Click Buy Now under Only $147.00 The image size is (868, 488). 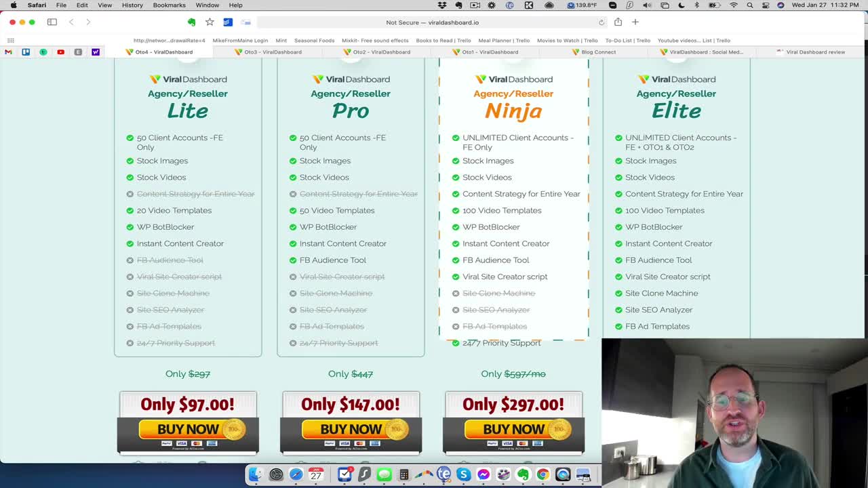click(351, 430)
